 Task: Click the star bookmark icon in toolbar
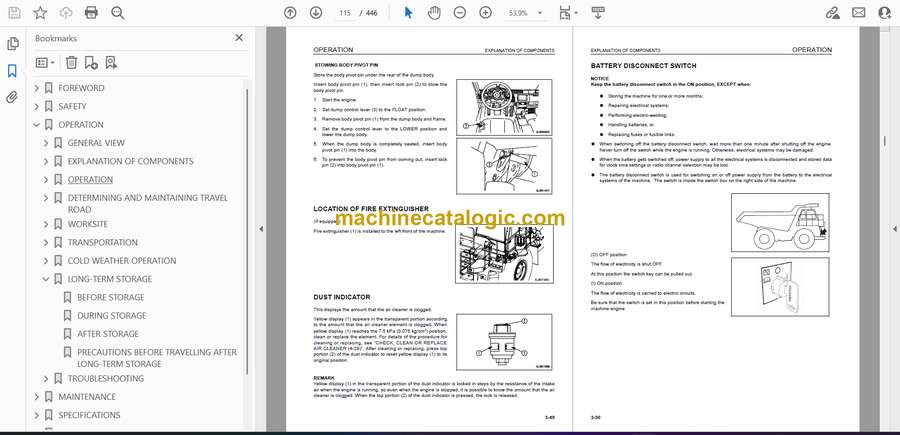[40, 13]
